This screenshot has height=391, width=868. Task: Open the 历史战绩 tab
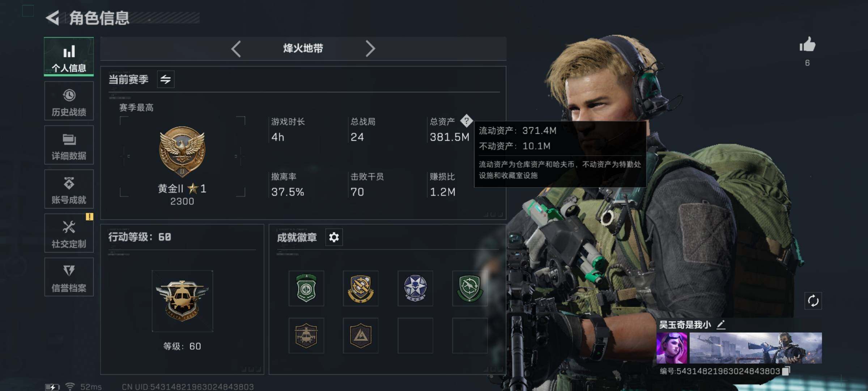pyautogui.click(x=69, y=101)
